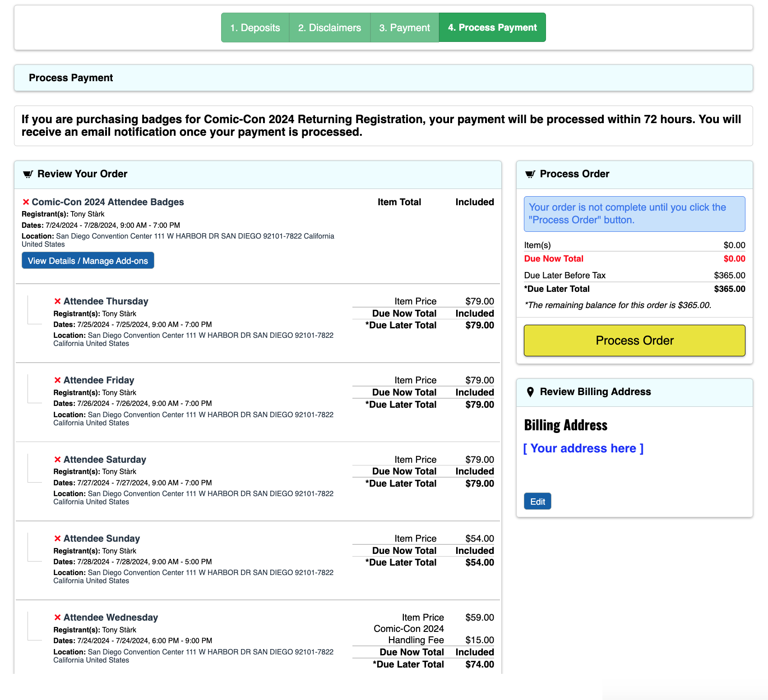Click the cart icon beside Review Your Order
This screenshot has width=768, height=700.
(x=28, y=174)
